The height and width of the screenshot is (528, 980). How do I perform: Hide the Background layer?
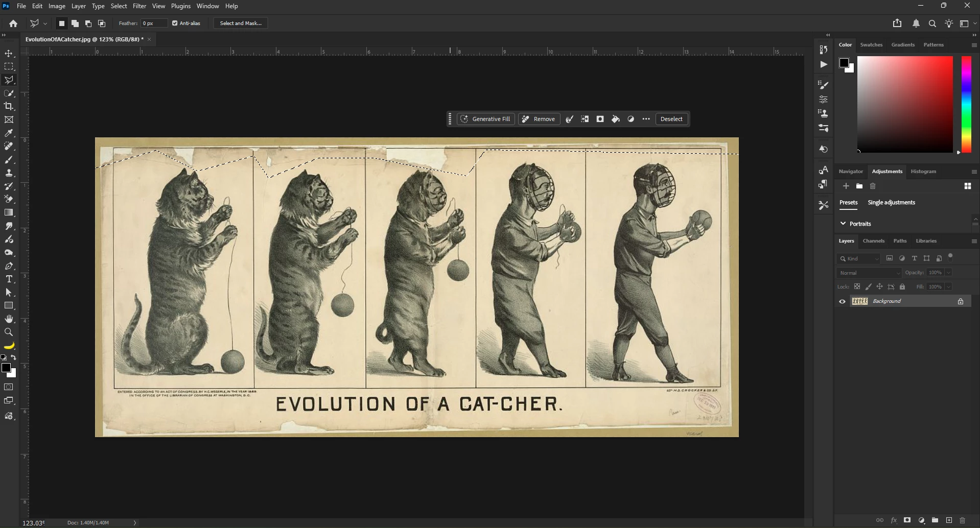click(x=843, y=301)
